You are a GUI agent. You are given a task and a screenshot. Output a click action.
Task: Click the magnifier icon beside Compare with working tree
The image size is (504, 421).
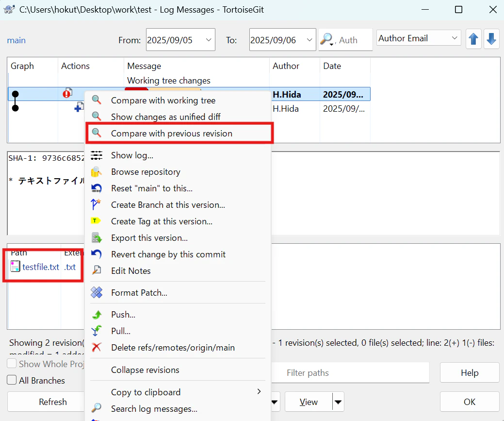[97, 100]
